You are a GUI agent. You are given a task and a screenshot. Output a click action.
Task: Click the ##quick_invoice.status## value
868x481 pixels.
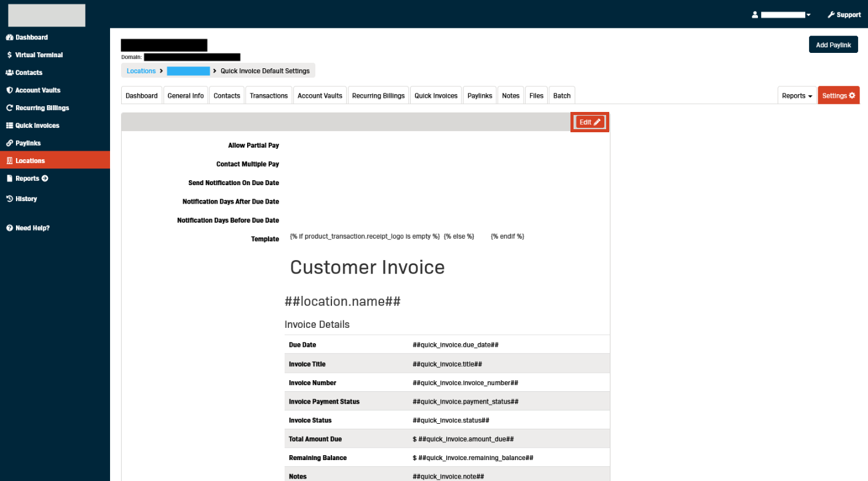tap(451, 421)
